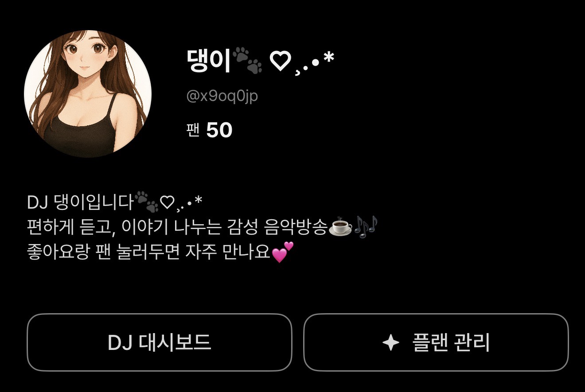Open the profile avatar picture
Viewport: 585px width, 392px height.
pos(88,94)
